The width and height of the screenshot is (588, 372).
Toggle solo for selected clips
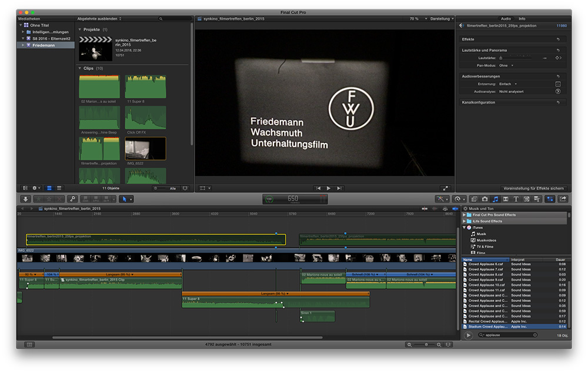(445, 208)
